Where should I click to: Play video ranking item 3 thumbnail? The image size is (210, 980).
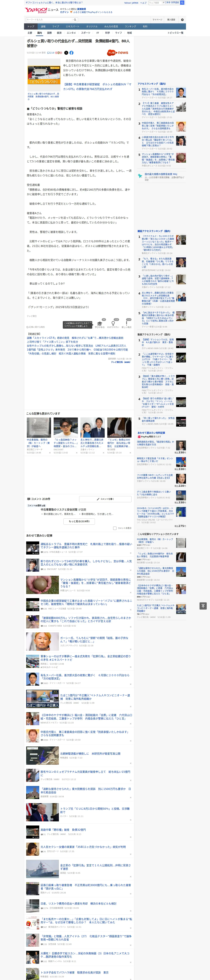point(181,380)
